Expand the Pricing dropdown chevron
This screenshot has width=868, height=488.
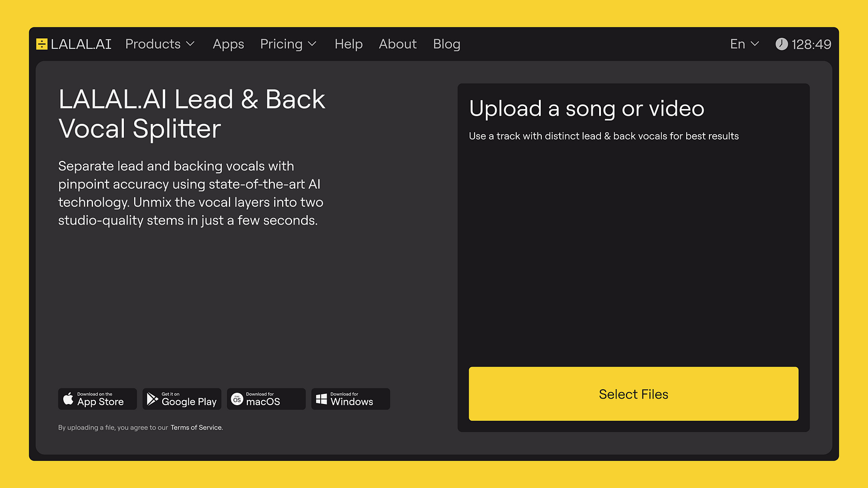312,44
